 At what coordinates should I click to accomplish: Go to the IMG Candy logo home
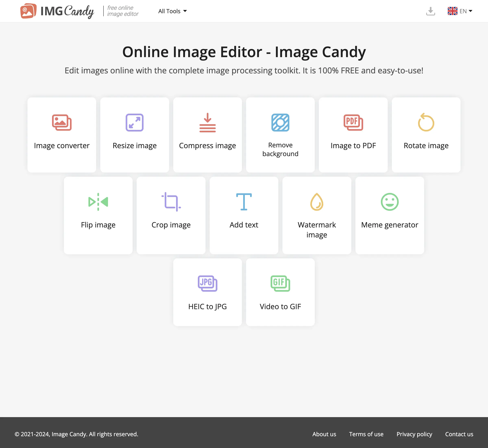point(57,11)
